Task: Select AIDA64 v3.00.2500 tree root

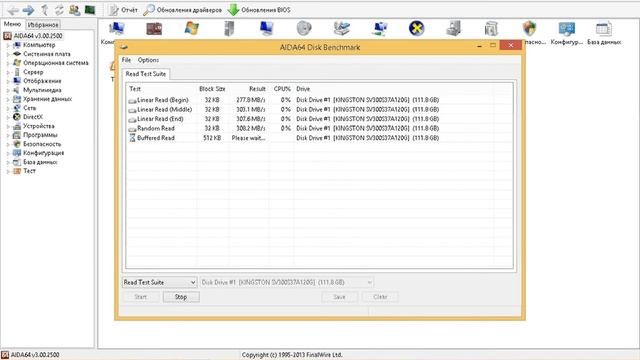Action: 38,36
